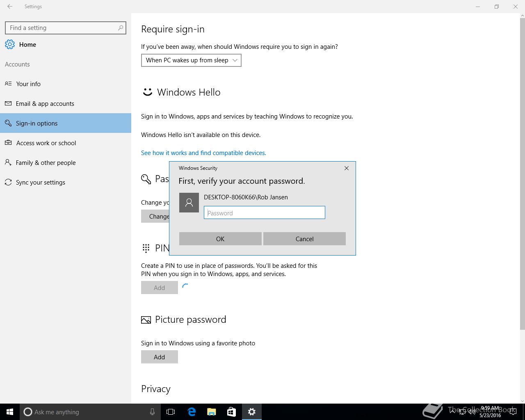Click the Password key icon
Image resolution: width=525 pixels, height=420 pixels.
pos(146,179)
